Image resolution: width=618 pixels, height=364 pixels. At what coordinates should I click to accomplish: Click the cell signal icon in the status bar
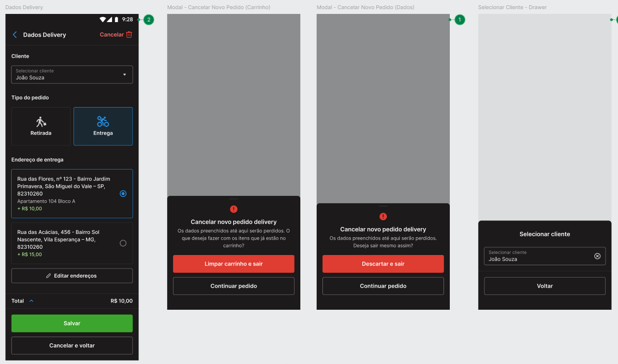pyautogui.click(x=110, y=20)
